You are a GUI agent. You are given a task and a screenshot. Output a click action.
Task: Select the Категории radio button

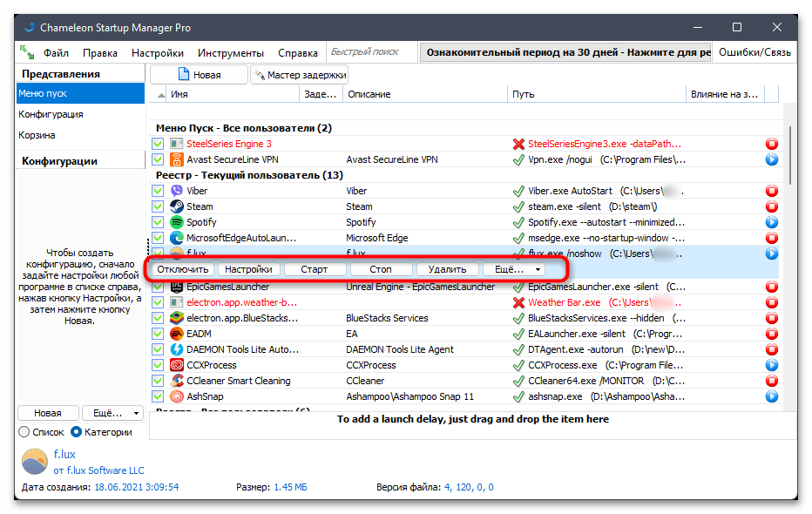[76, 432]
